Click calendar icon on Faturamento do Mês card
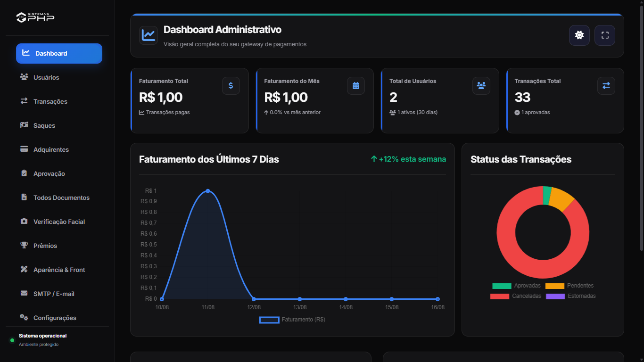The image size is (644, 362). 356,86
